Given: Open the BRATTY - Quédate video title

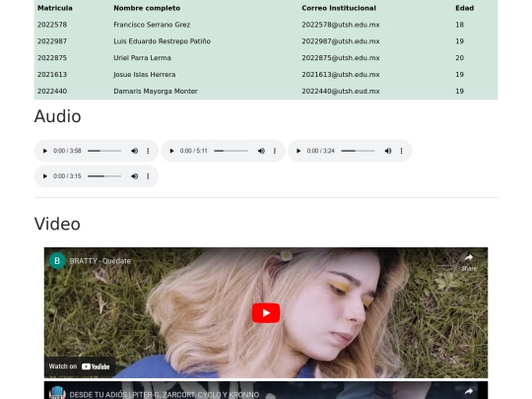Looking at the screenshot, I should (x=100, y=261).
